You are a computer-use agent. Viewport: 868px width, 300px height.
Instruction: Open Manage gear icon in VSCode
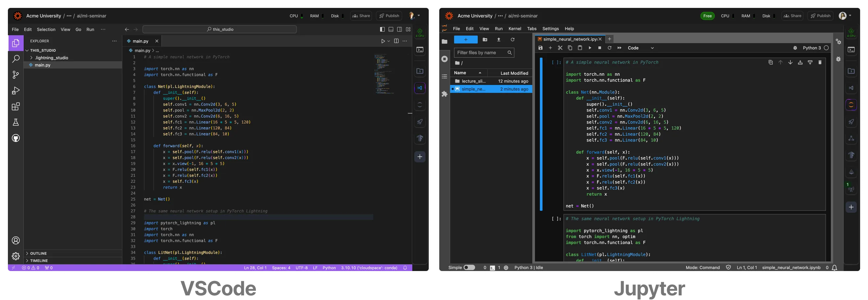click(16, 257)
